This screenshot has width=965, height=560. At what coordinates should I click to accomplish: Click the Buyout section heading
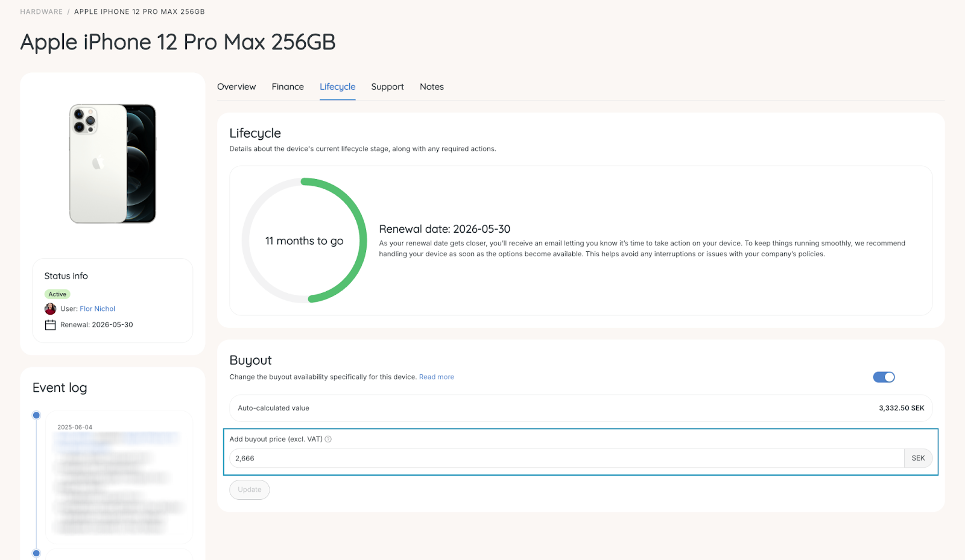pyautogui.click(x=250, y=360)
